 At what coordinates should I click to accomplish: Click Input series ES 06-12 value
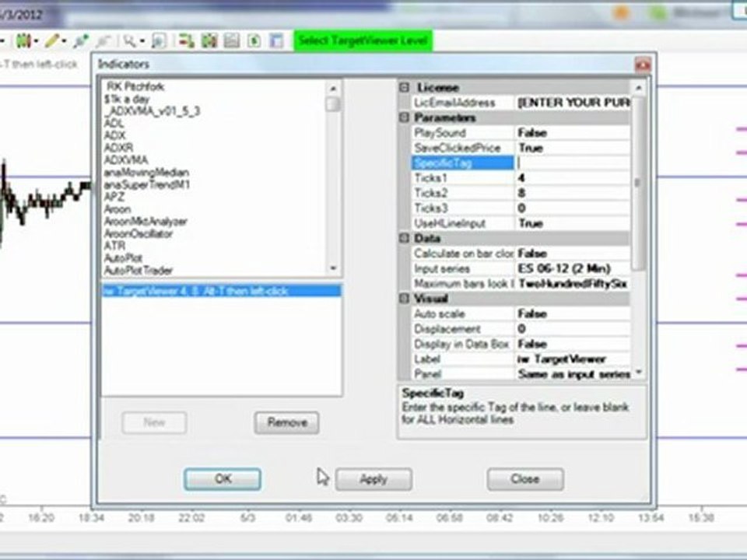[x=573, y=268]
